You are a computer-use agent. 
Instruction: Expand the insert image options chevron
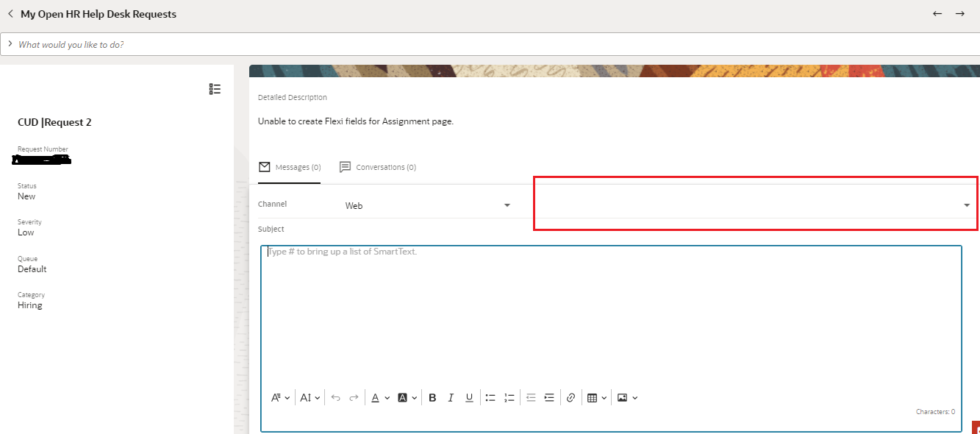[x=637, y=397]
